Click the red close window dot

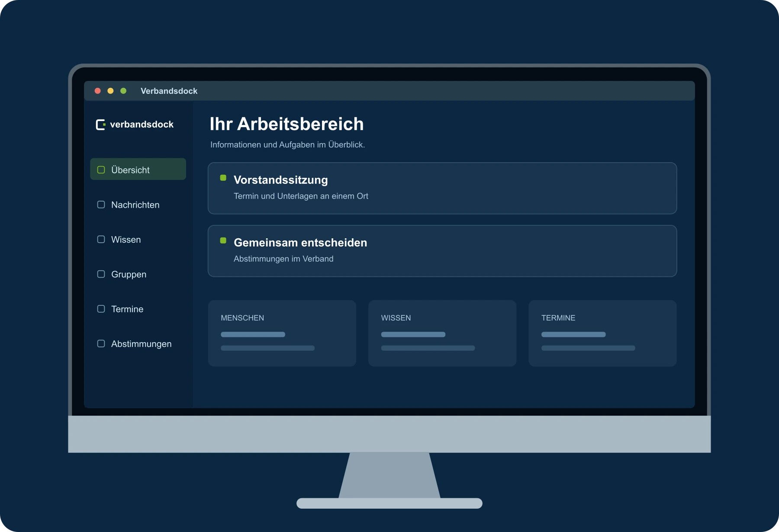(98, 91)
